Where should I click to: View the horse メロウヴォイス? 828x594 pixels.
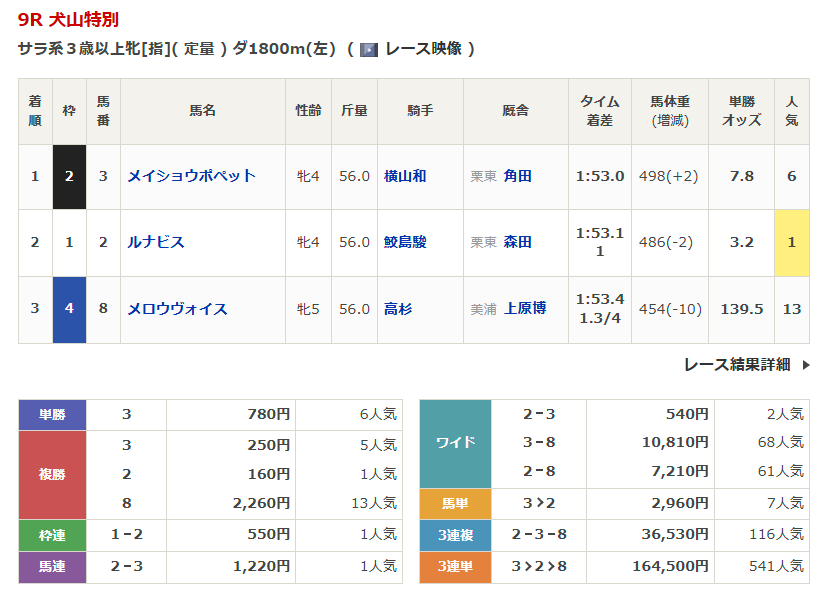[x=177, y=309]
